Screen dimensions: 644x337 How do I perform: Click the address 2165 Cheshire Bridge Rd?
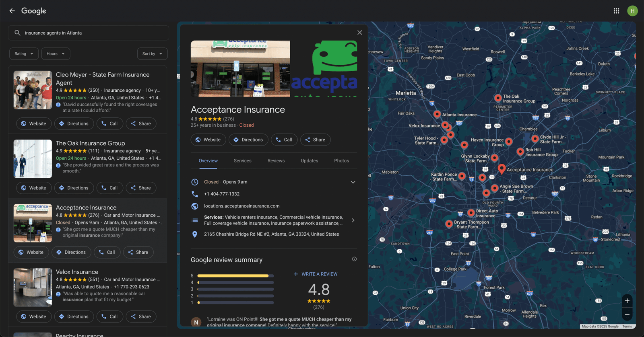[271, 234]
